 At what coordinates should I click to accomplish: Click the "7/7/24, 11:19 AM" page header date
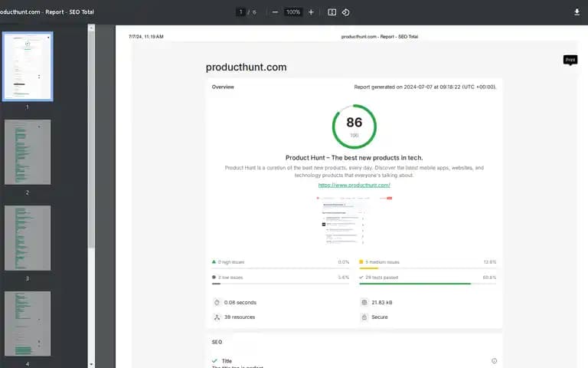pyautogui.click(x=146, y=37)
